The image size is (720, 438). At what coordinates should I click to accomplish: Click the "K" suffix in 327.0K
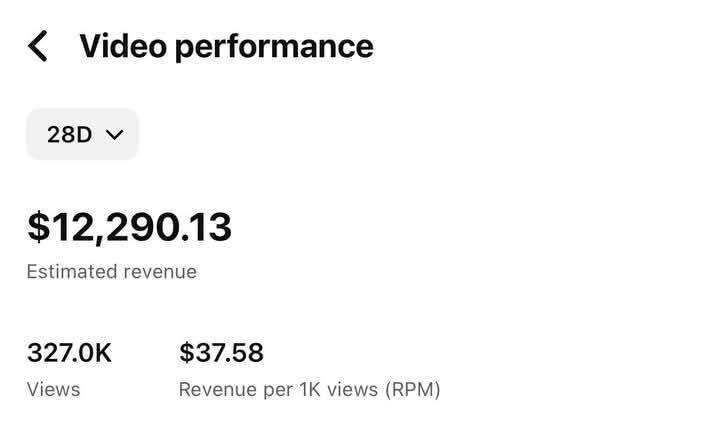tap(102, 353)
